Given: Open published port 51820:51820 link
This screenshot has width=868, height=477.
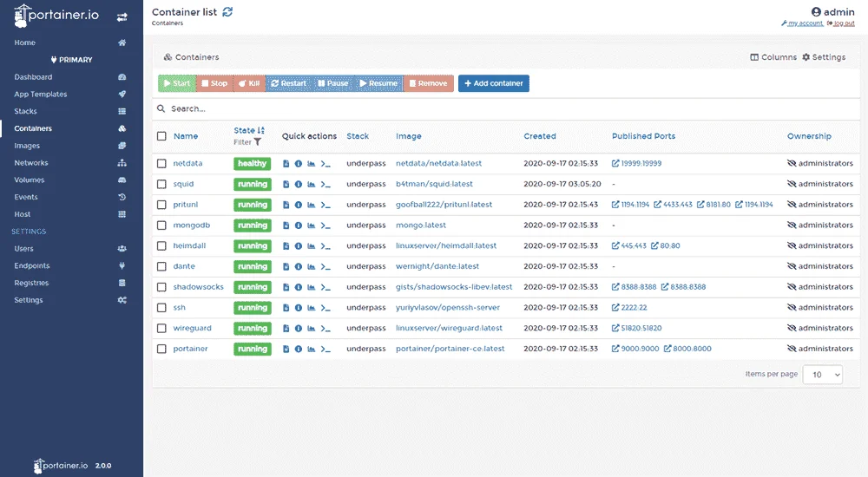Looking at the screenshot, I should 636,328.
